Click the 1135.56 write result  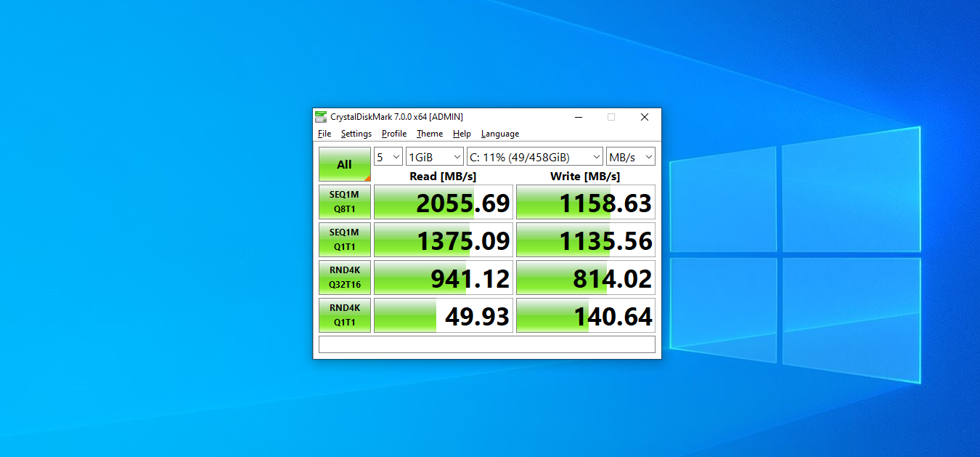(586, 240)
